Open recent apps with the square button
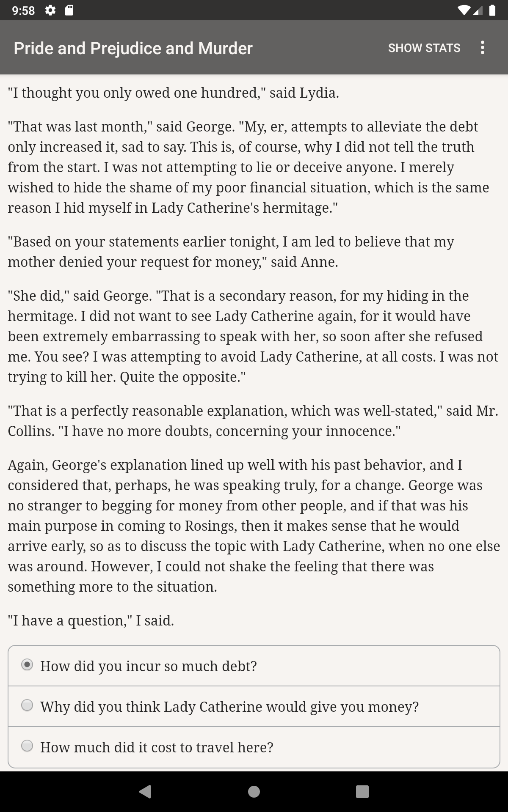 tap(362, 791)
